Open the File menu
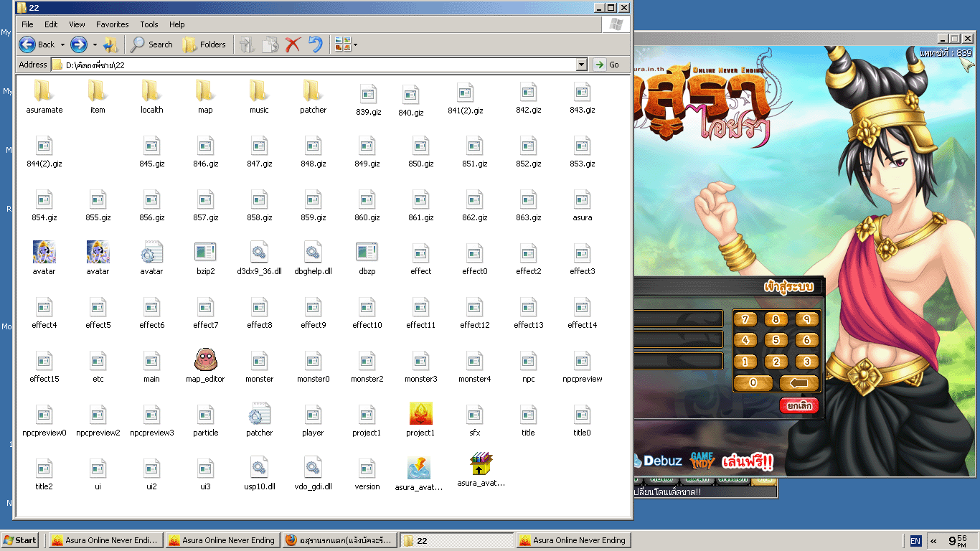This screenshot has width=980, height=551. click(x=27, y=24)
